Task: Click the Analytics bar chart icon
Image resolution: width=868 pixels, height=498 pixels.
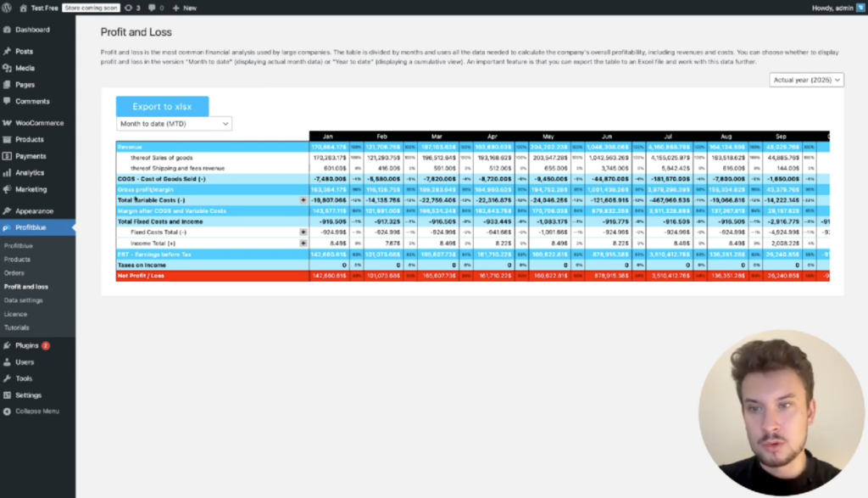Action: coord(7,172)
